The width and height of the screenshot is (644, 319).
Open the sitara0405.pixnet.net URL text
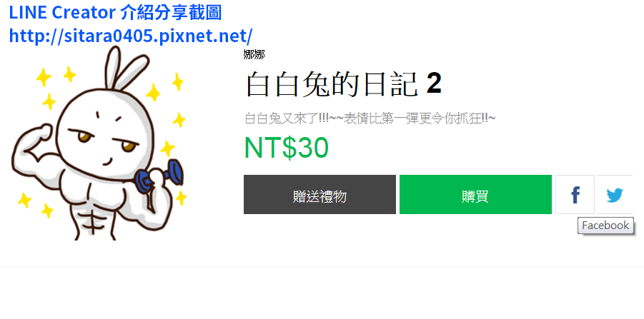[131, 36]
